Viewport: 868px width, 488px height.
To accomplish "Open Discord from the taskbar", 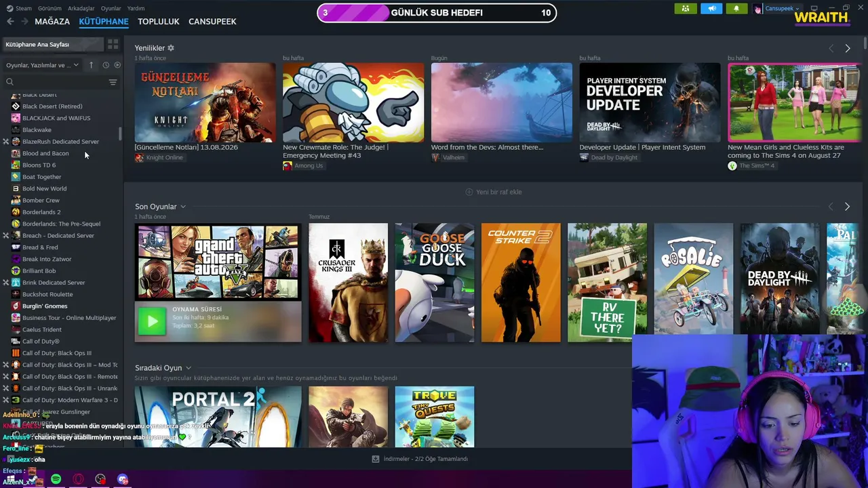I will click(x=123, y=479).
